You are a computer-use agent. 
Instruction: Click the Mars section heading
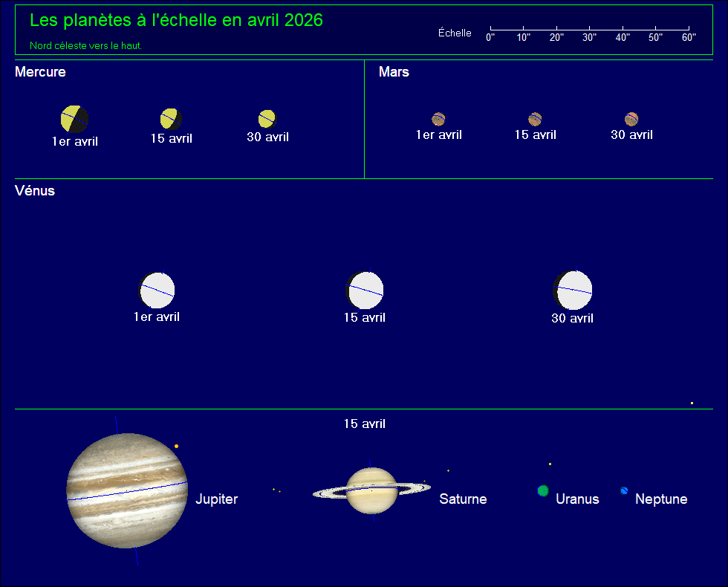click(x=394, y=72)
